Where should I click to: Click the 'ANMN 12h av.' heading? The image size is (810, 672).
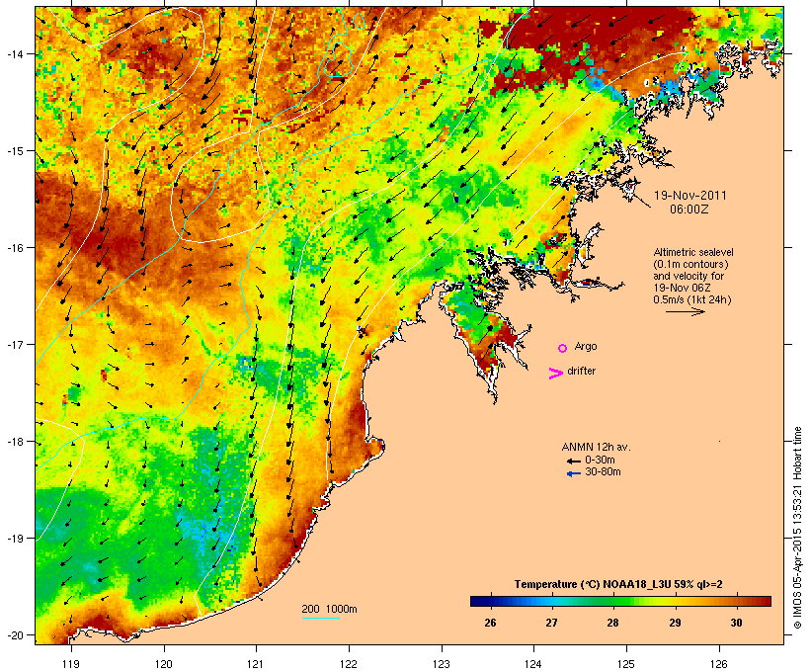click(x=596, y=448)
